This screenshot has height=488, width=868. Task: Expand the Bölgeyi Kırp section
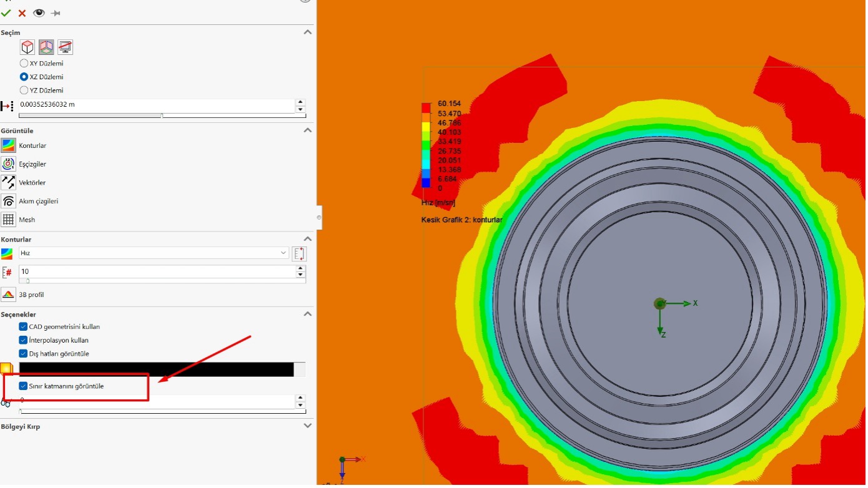tap(307, 425)
